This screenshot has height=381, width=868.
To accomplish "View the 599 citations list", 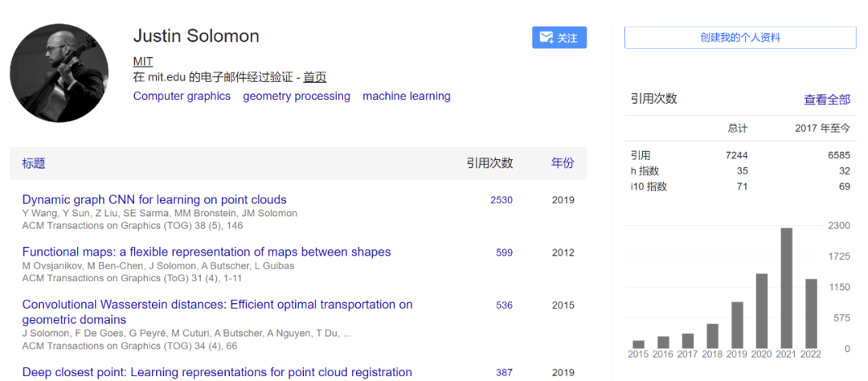I will point(504,252).
